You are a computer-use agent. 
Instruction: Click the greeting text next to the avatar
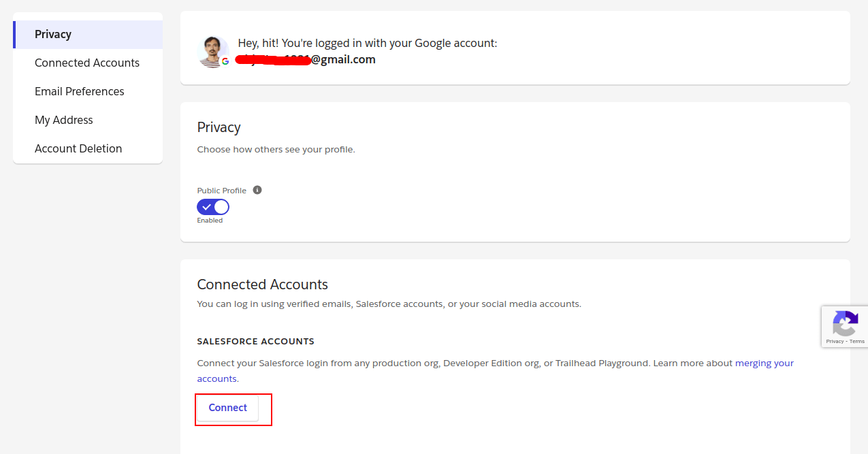[367, 43]
